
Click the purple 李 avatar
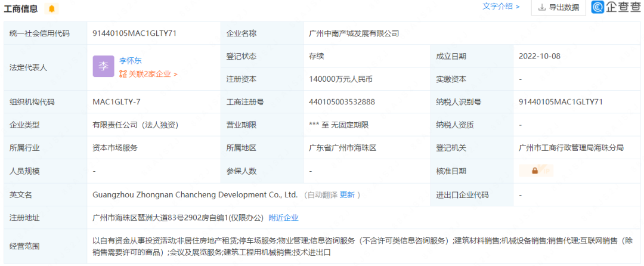[x=103, y=66]
